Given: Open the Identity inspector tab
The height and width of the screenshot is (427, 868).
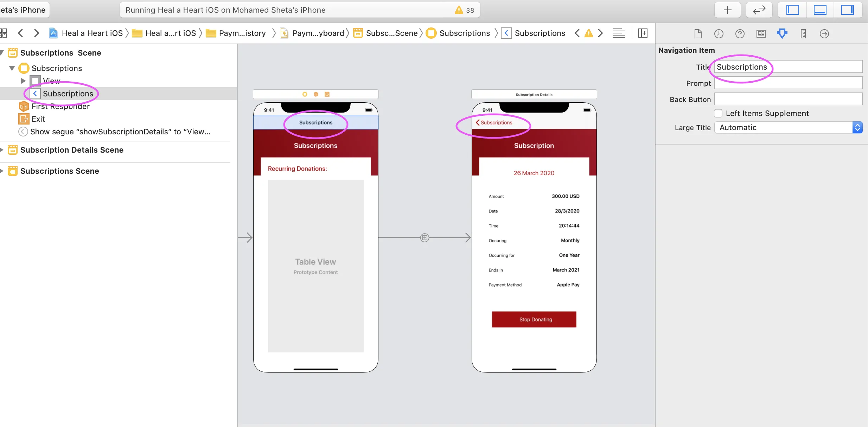Looking at the screenshot, I should point(761,34).
